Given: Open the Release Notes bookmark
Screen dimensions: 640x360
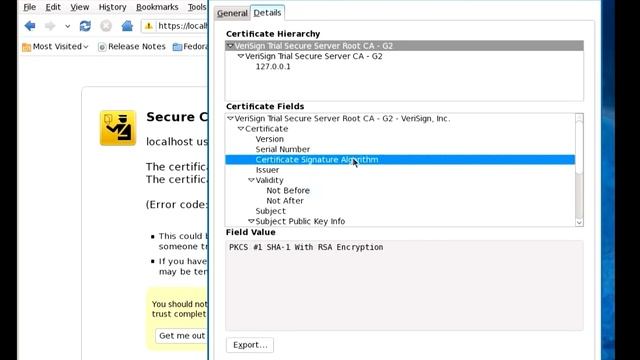Looking at the screenshot, I should 132,47.
